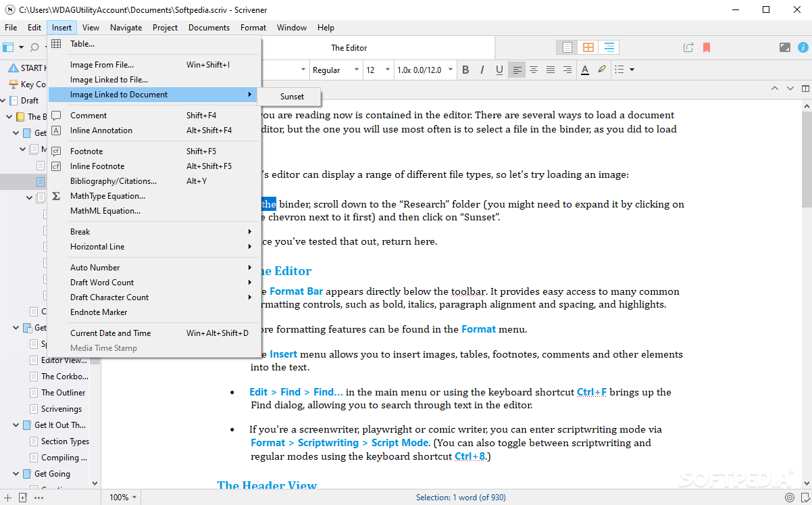Toggle the blue inspector info icon
The width and height of the screenshot is (812, 505).
803,47
